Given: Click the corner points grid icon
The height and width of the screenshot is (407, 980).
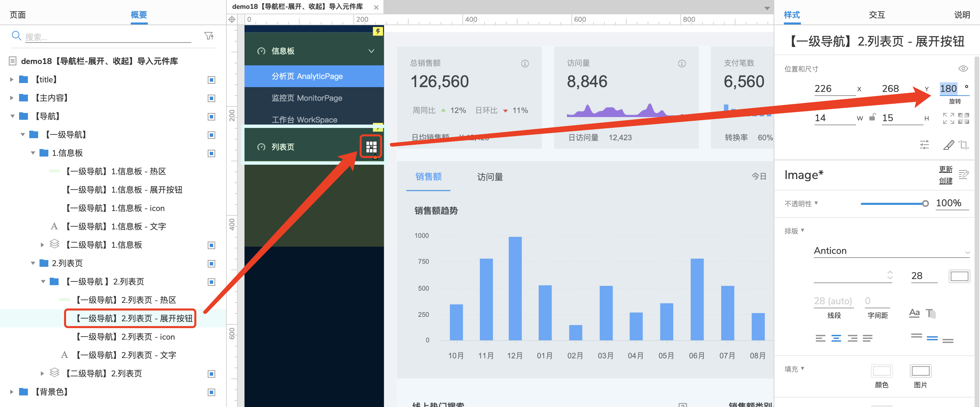Looking at the screenshot, I should click(x=963, y=118).
